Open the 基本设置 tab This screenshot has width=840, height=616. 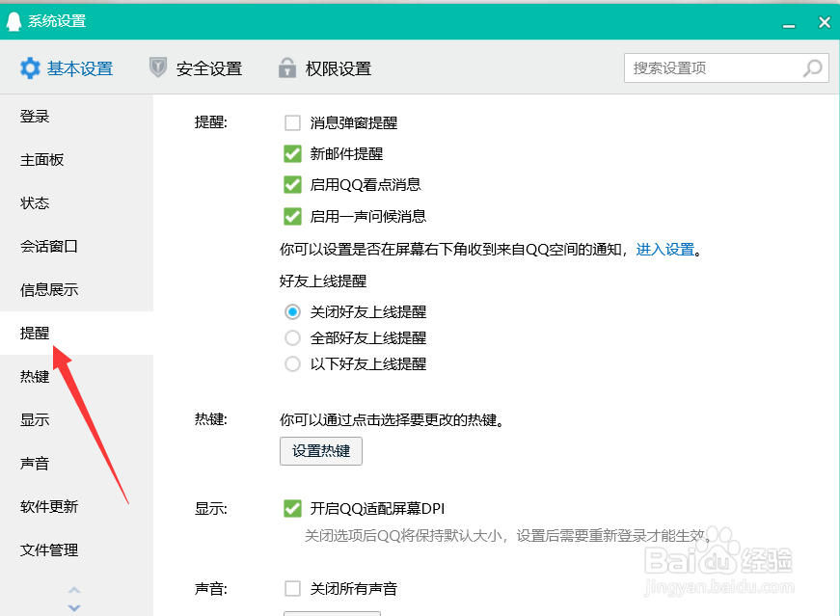tap(67, 68)
